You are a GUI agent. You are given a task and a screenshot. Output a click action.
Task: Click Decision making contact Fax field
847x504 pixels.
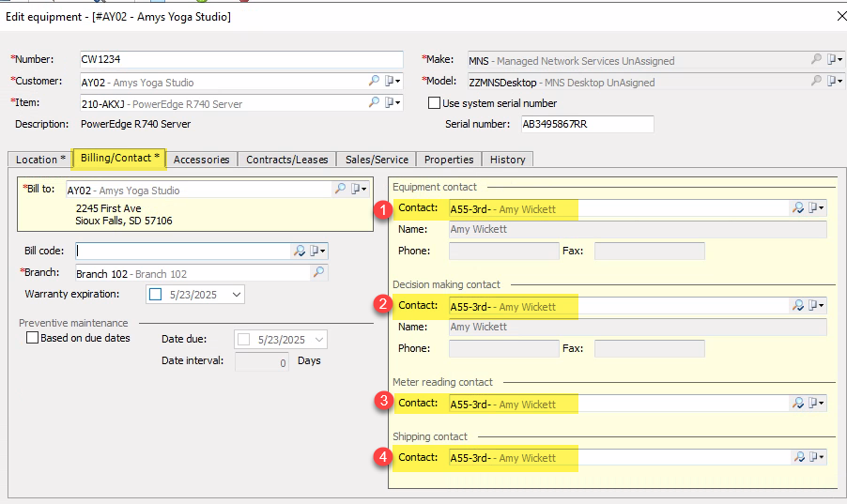pos(649,348)
